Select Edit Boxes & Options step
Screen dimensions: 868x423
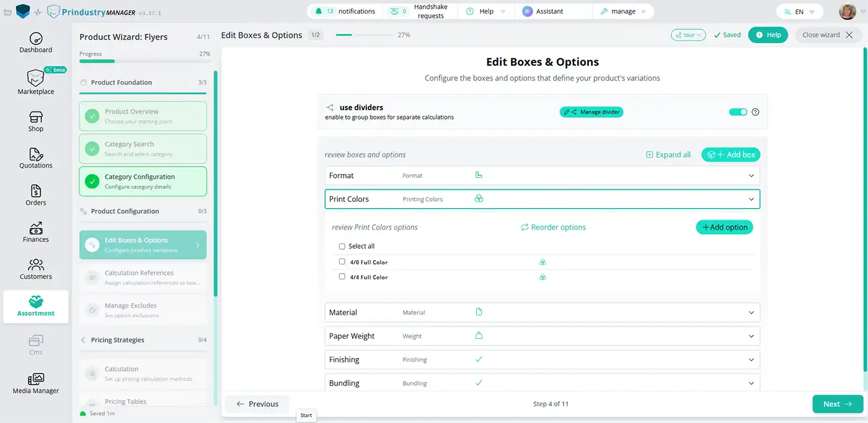coord(143,245)
